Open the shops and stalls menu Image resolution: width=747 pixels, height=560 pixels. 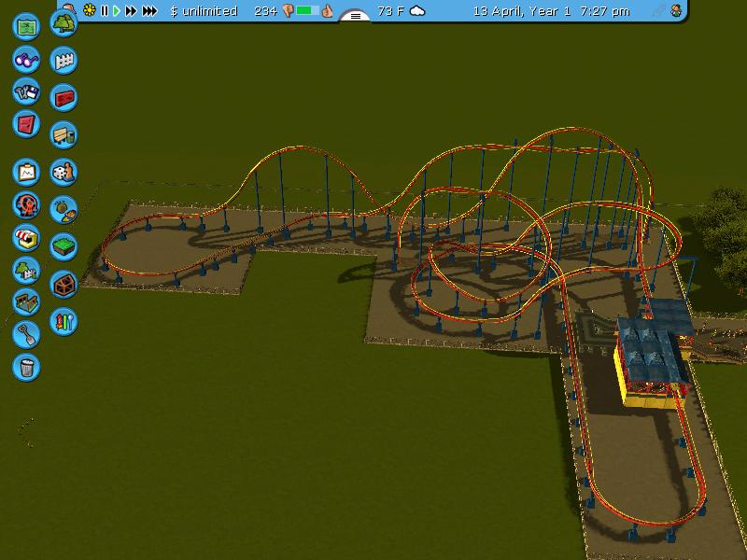click(x=27, y=238)
